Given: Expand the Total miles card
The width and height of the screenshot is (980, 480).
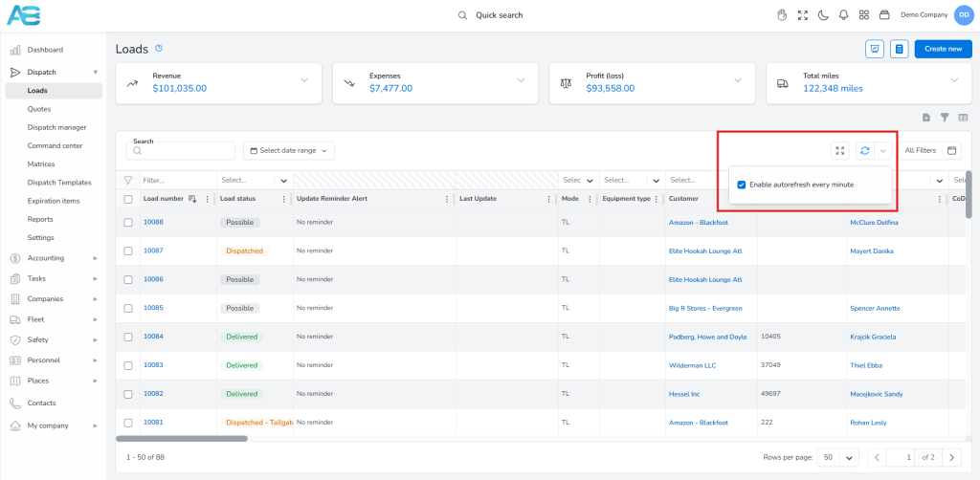Looking at the screenshot, I should (954, 80).
